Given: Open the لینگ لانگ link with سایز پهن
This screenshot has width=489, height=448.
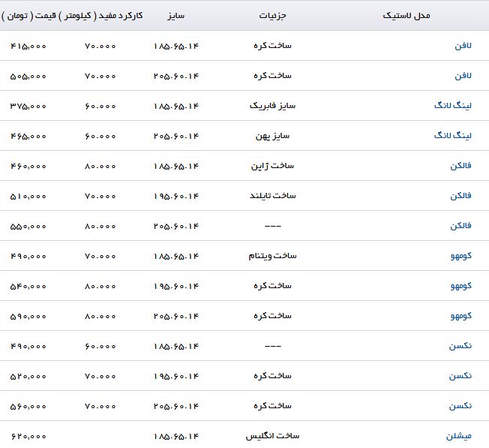Looking at the screenshot, I should [452, 136].
